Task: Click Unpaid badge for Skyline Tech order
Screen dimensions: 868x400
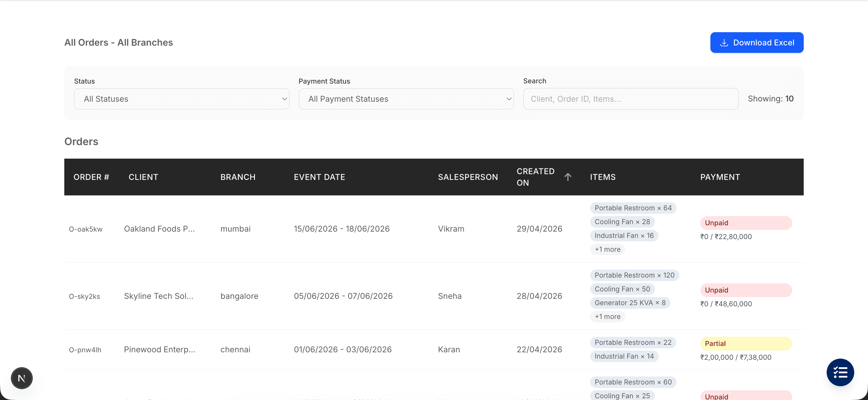Action: point(746,290)
